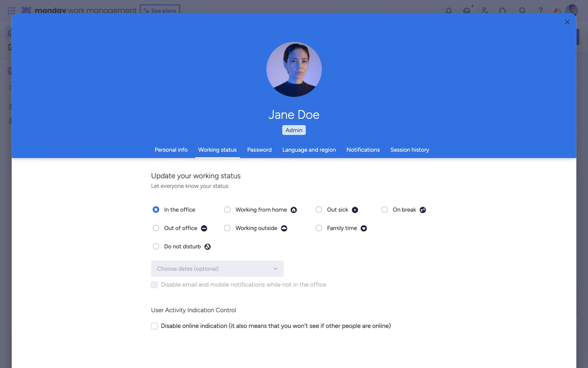Open the help question mark icon
This screenshot has width=588, height=368.
pos(541,10)
